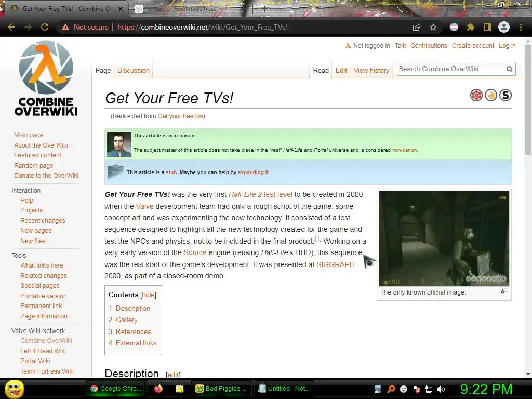
Task: Select the Edit tab
Action: coord(341,70)
